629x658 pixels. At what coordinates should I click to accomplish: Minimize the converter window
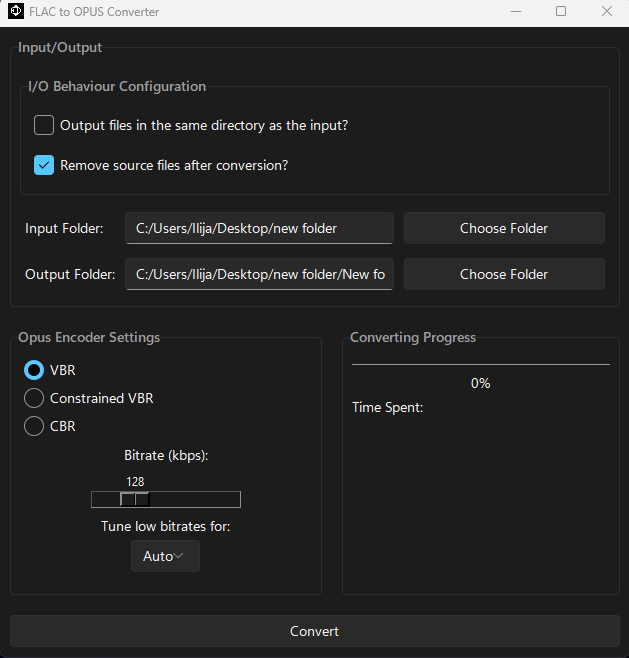point(516,11)
